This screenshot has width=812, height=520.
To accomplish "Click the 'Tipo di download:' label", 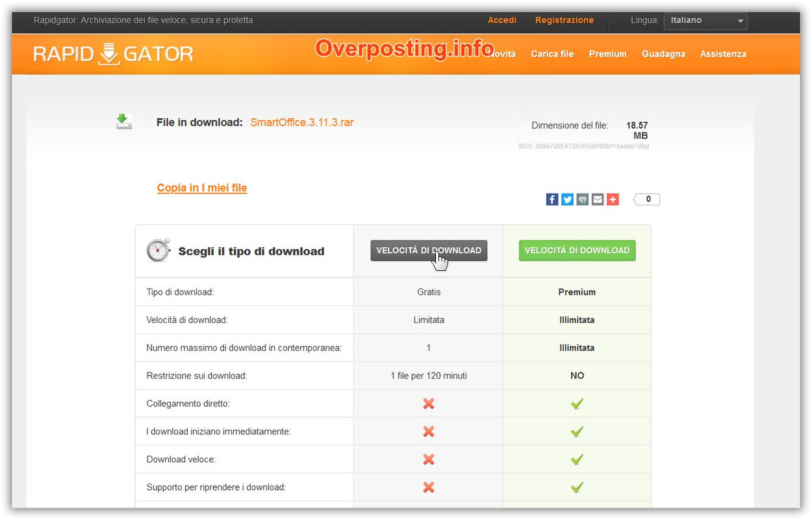I will (x=180, y=292).
